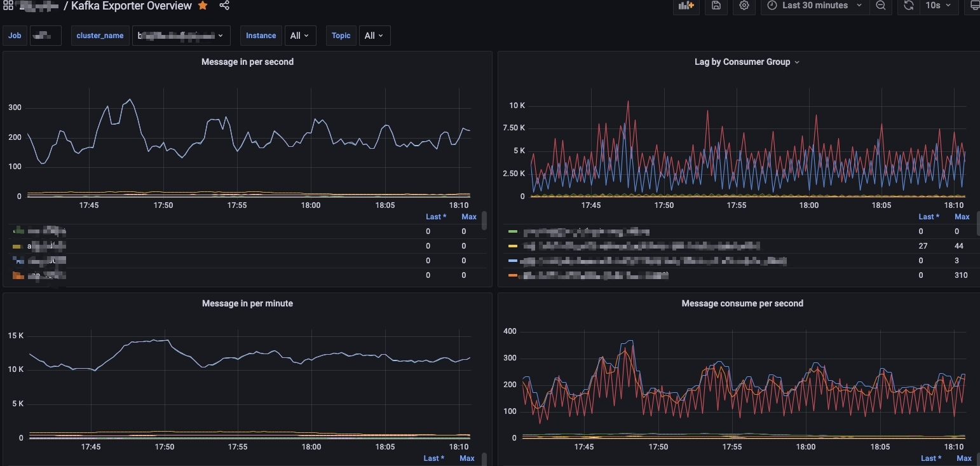Click the dashboards grid icon

click(8, 6)
